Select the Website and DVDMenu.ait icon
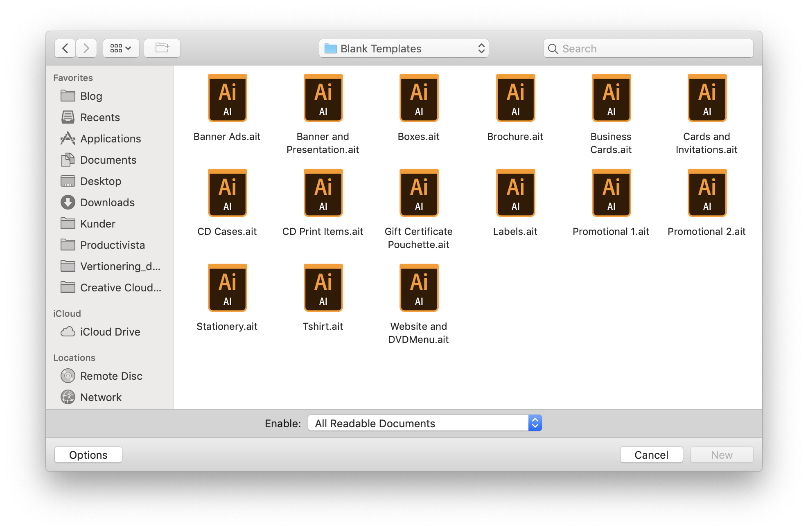The image size is (808, 532). [419, 288]
